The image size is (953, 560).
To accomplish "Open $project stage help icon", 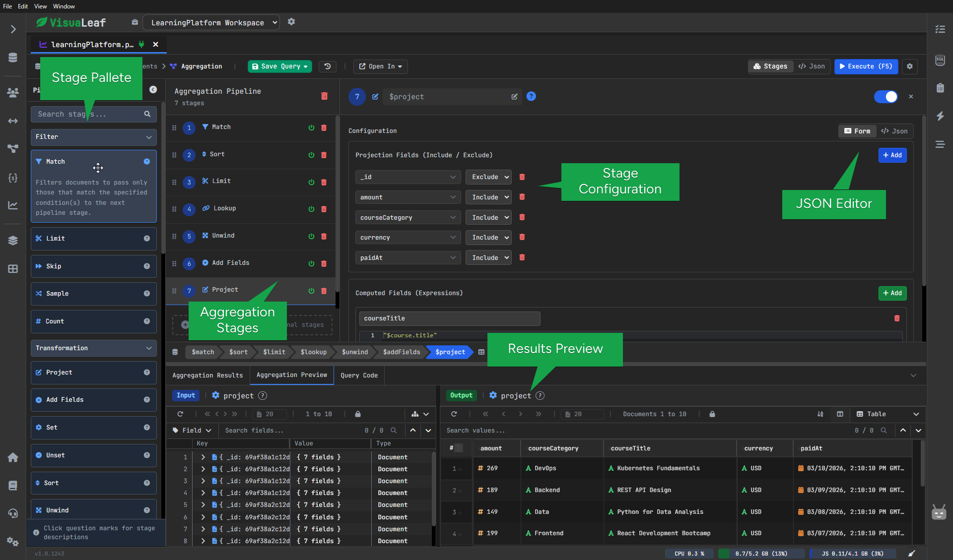I will coord(531,96).
